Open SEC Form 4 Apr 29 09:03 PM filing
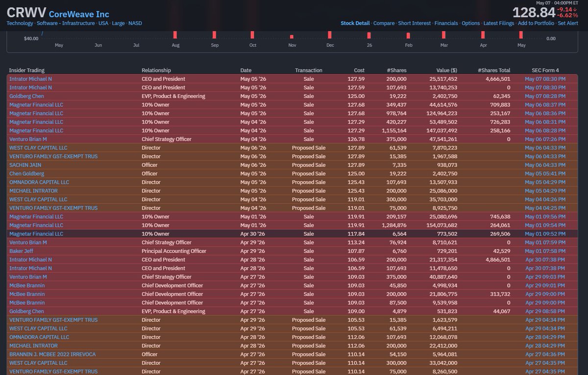The image size is (588, 375). [x=545, y=277]
